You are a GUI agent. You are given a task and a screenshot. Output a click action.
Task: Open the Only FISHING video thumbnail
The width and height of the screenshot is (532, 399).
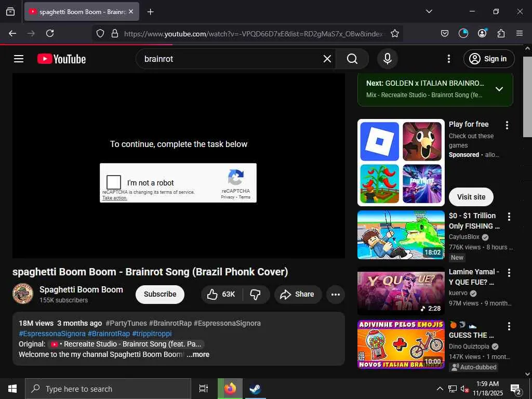click(401, 235)
